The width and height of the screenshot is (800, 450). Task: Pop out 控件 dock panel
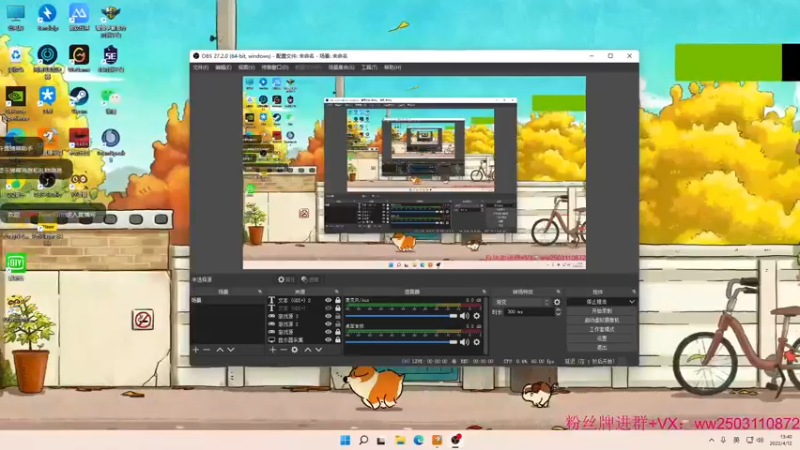tap(634, 292)
